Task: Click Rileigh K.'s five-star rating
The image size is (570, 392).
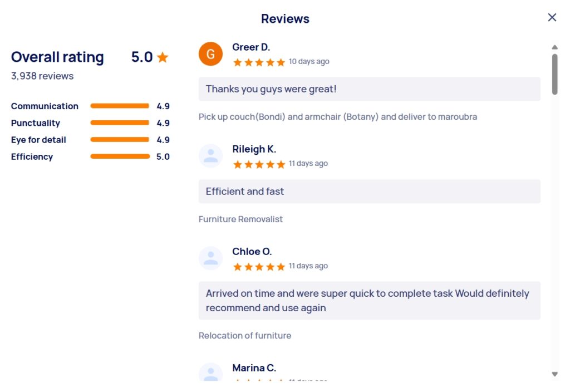Action: (x=259, y=164)
